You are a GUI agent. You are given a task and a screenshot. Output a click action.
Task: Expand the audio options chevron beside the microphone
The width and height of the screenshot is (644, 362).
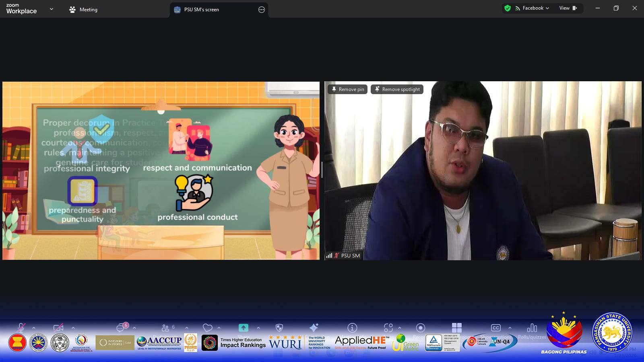click(x=34, y=328)
